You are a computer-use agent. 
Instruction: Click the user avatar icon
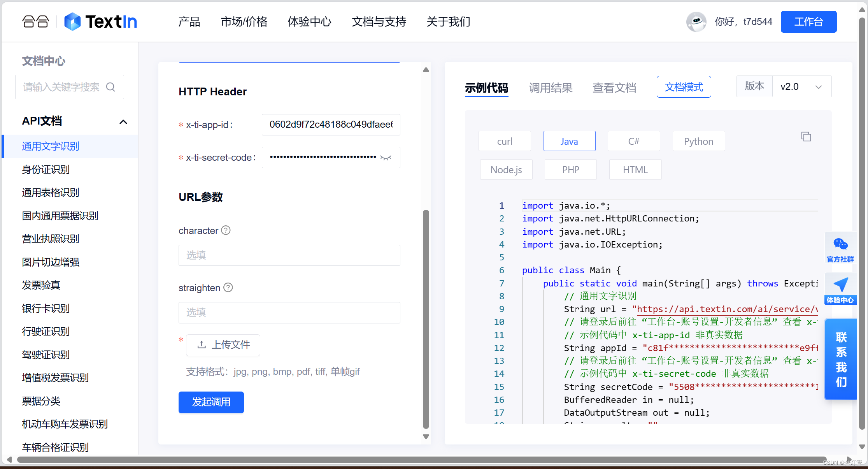click(696, 22)
